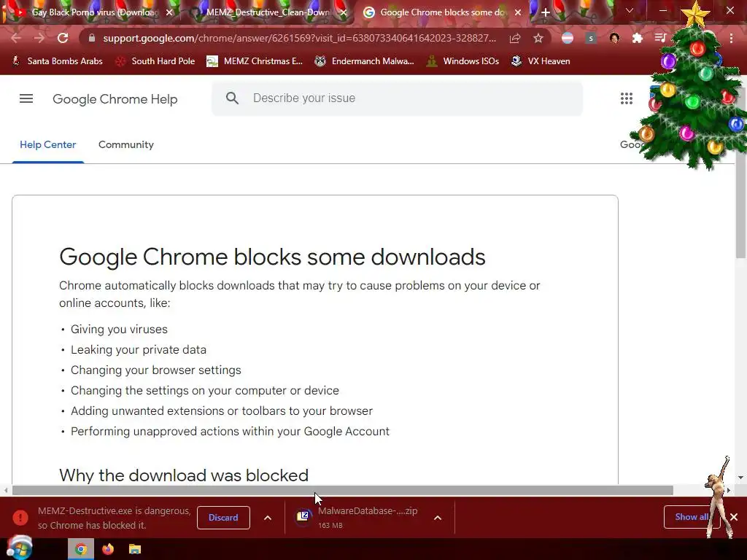The width and height of the screenshot is (747, 560).
Task: Click the striped flag extension icon
Action: (567, 38)
